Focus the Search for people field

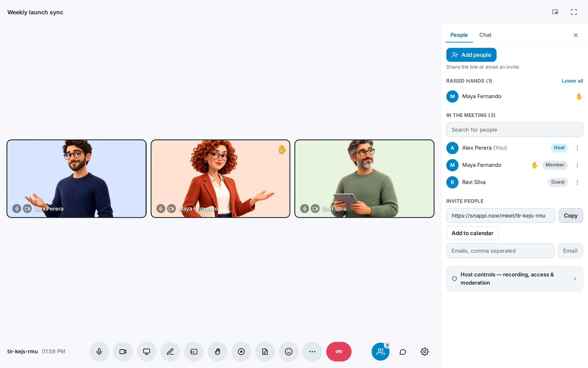point(514,130)
